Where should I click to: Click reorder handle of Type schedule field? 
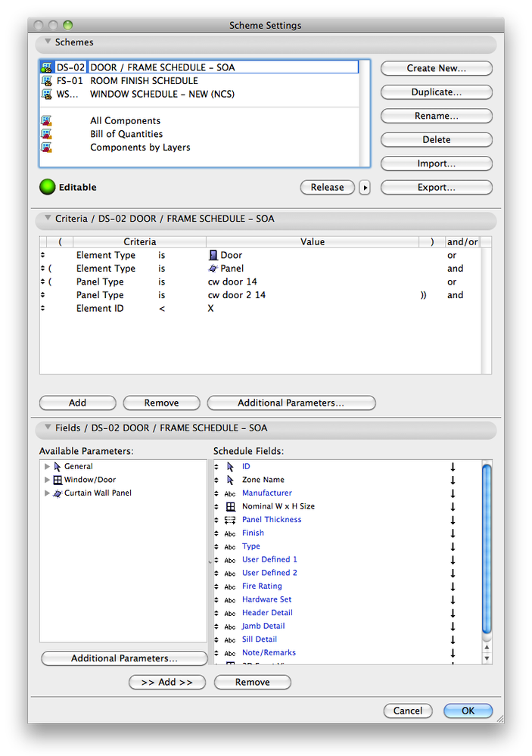pyautogui.click(x=216, y=546)
